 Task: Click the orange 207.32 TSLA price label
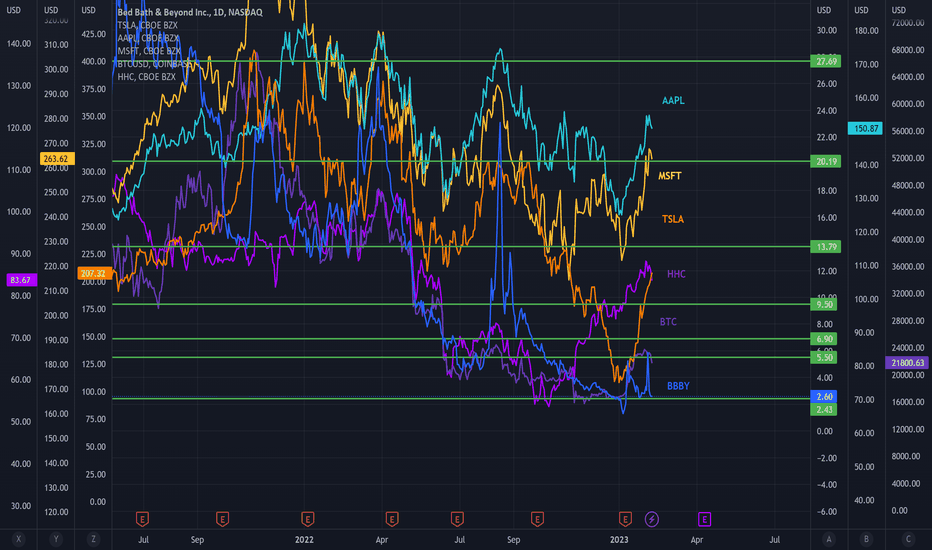pos(95,274)
